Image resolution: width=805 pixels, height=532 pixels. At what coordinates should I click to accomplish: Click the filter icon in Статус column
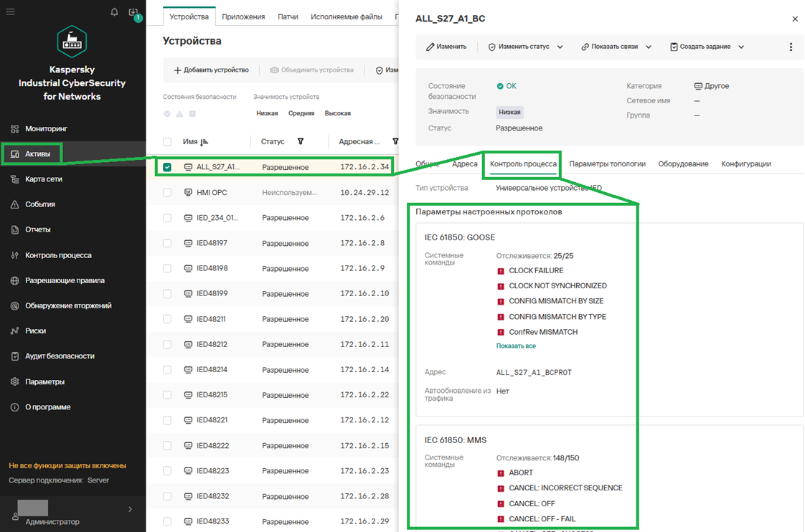click(x=301, y=141)
